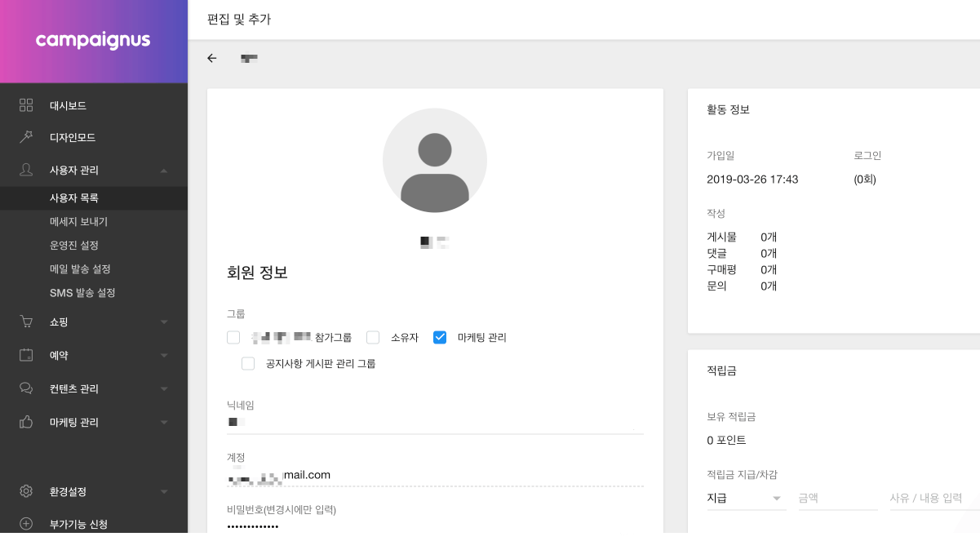This screenshot has width=980, height=550.
Task: Open 부가기능 신청 in the sidebar
Action: [78, 525]
